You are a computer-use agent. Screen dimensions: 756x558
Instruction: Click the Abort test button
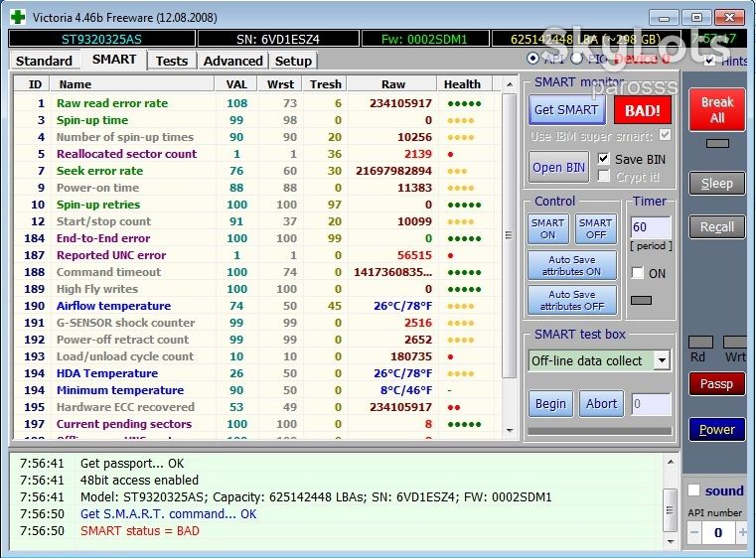pyautogui.click(x=601, y=403)
